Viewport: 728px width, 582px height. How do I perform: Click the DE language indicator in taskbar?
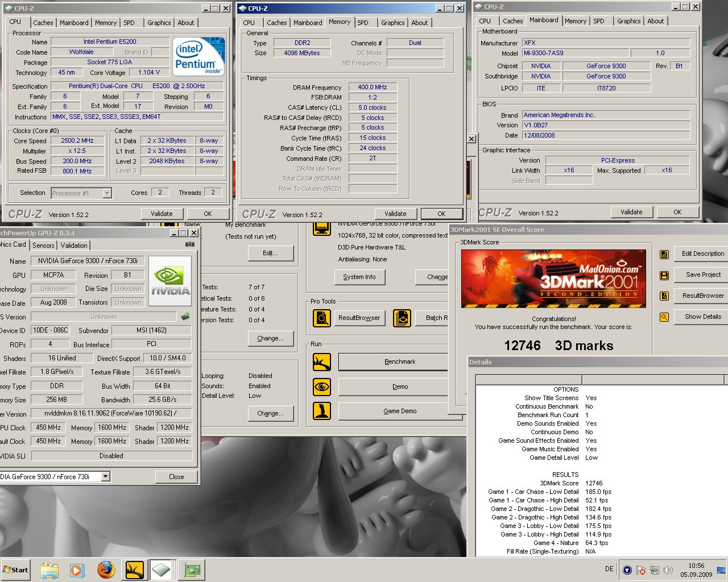609,569
